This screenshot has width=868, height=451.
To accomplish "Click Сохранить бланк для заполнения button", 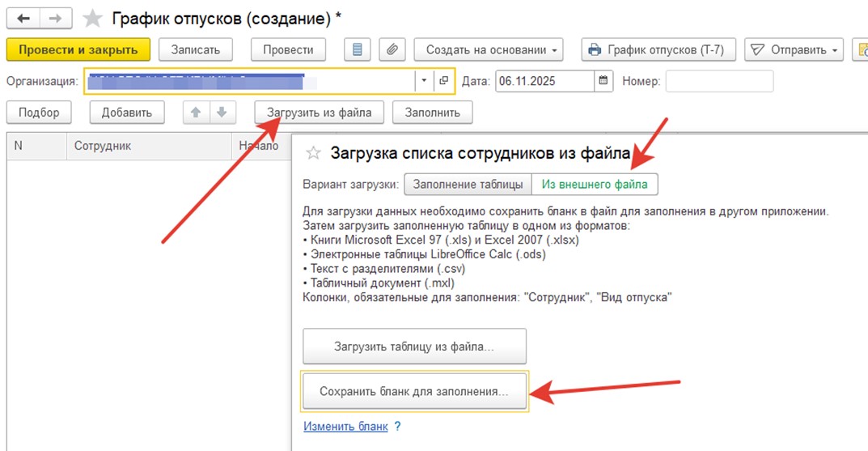I will pos(414,392).
